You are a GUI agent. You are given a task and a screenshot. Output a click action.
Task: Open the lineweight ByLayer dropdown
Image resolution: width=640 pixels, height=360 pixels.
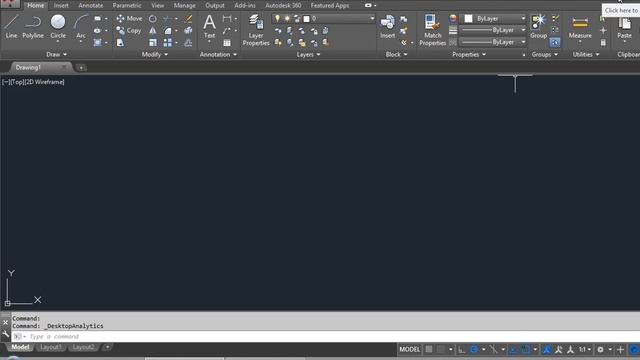[x=493, y=30]
